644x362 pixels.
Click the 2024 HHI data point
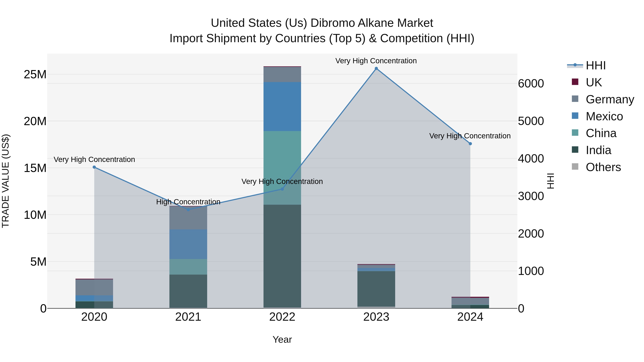[470, 144]
